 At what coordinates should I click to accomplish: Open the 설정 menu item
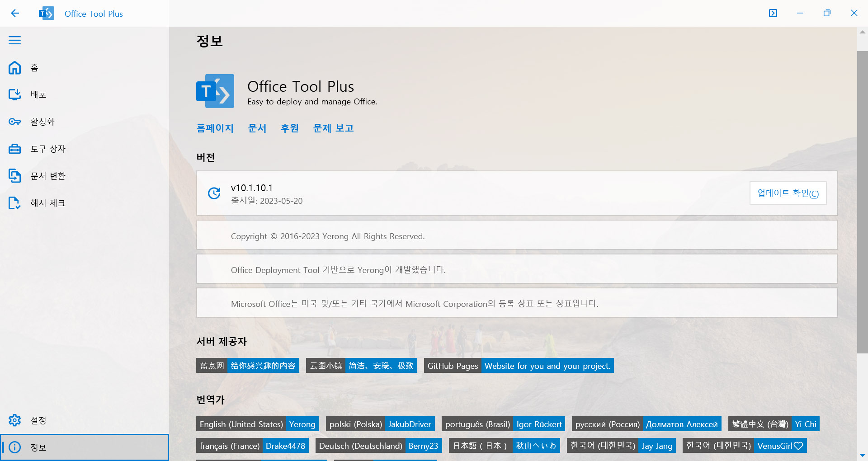click(x=85, y=420)
